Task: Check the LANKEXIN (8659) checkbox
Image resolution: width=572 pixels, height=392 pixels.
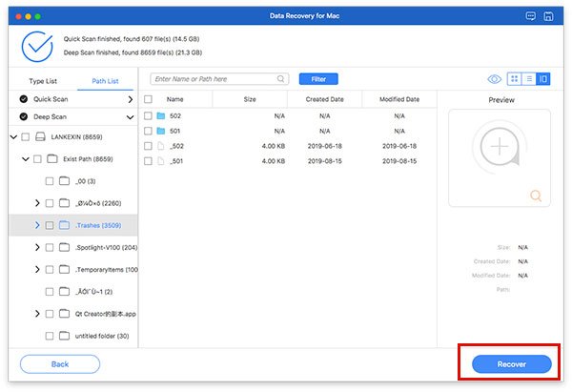Action: point(25,137)
